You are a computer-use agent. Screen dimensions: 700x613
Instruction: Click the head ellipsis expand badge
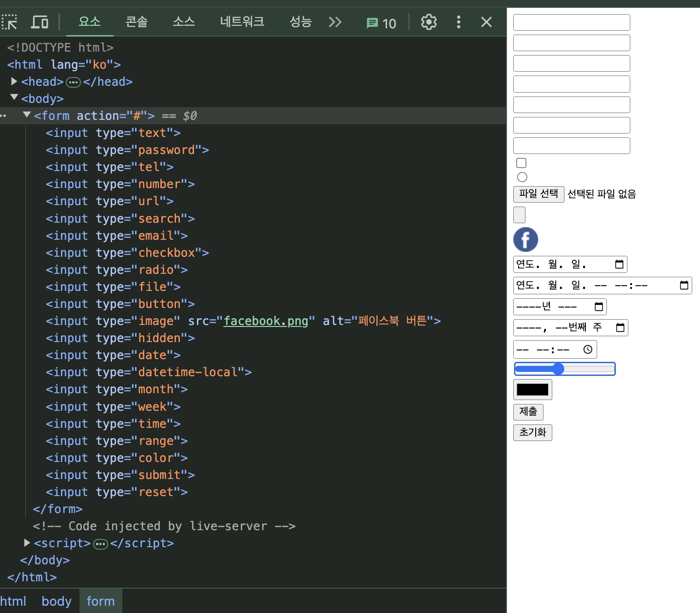click(73, 82)
